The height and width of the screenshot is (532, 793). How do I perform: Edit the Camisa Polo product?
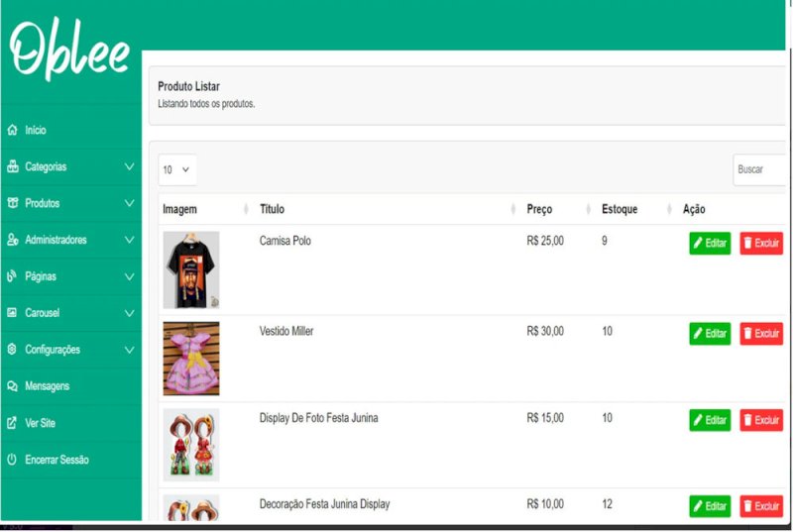point(710,243)
